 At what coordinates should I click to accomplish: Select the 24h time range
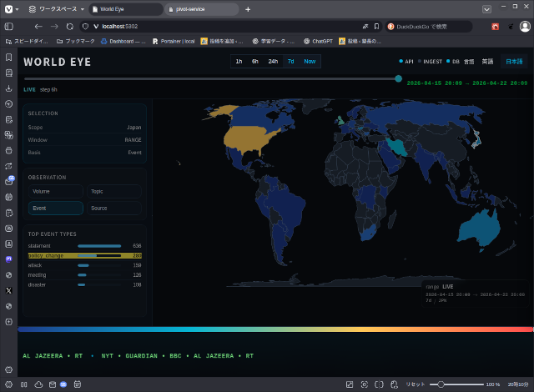[273, 62]
